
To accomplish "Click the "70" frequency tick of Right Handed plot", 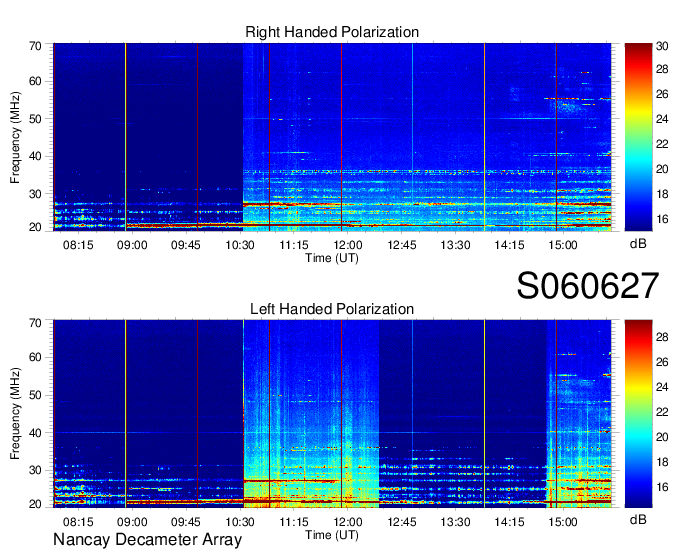I will pos(35,46).
